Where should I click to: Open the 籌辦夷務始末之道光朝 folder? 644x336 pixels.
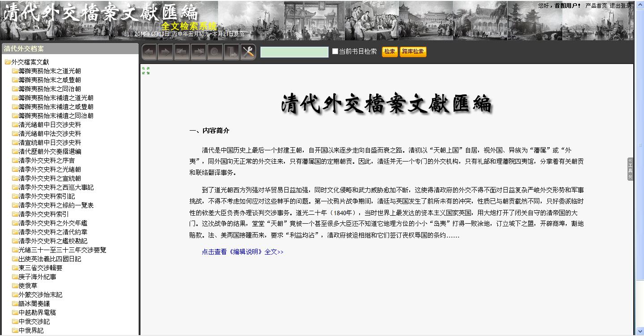(49, 71)
